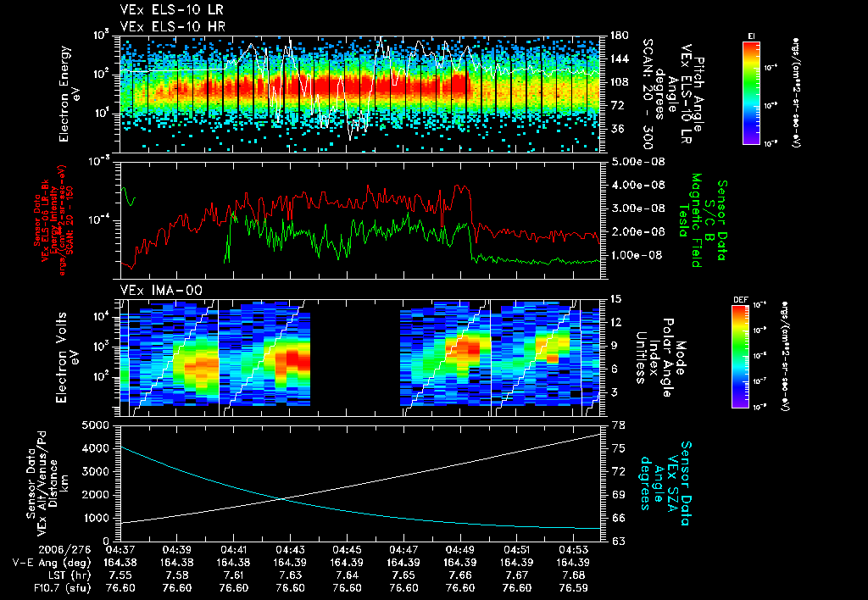This screenshot has height=600, width=868.
Task: Click the 'V-E Ang (deg)' row label
Action: (51, 563)
